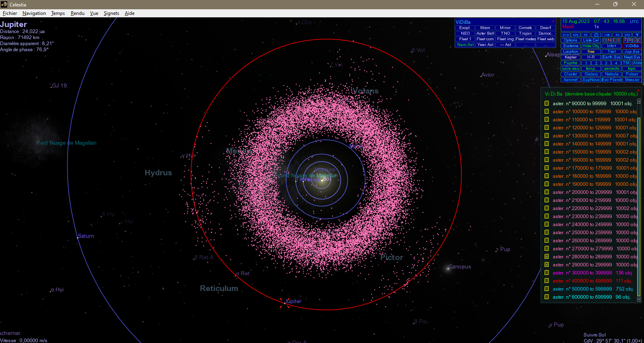Click the double left chevron time button

(x=586, y=35)
